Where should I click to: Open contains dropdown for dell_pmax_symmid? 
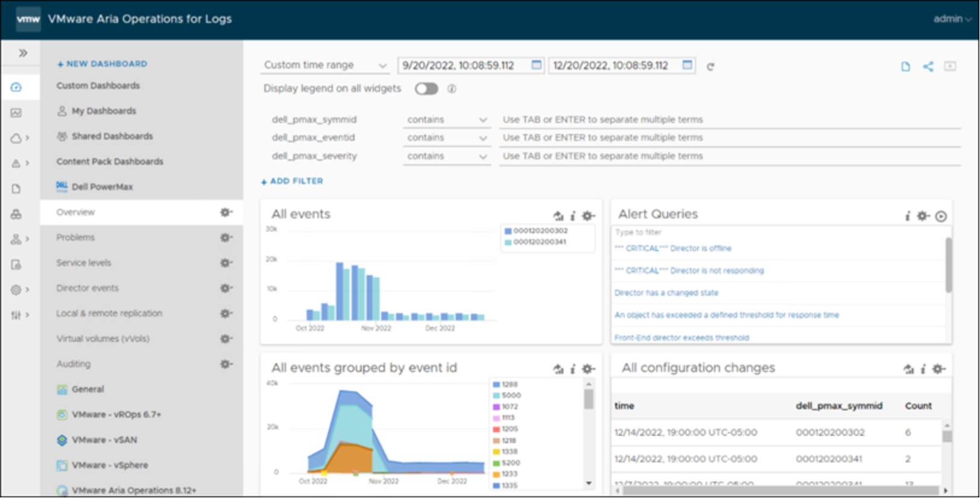tap(446, 120)
